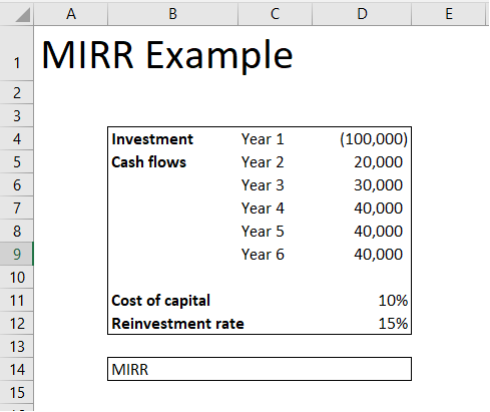
Task: Click the MIRR Example title cell
Action: (x=167, y=55)
